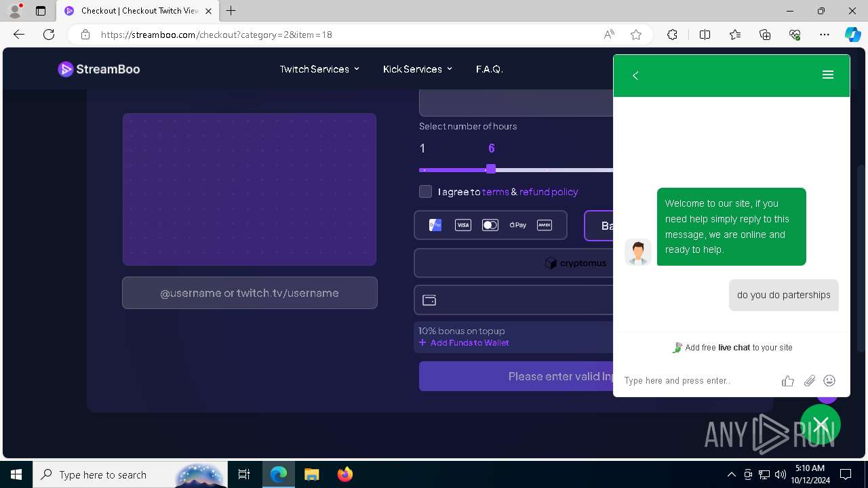Click Add Funds to Wallet link
Viewport: 868px width, 488px height.
pos(464,343)
